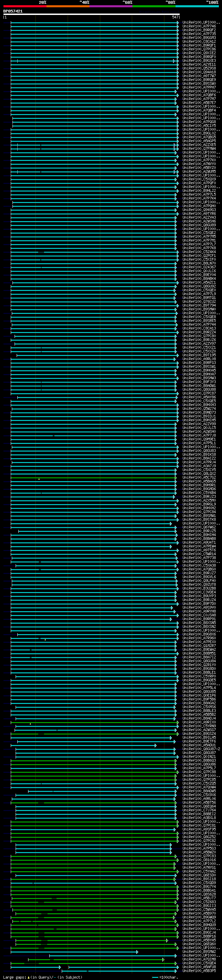The image size is (222, 980).
Task: Select hit label UniRef100_A7P735
Action: tap(199, 34)
